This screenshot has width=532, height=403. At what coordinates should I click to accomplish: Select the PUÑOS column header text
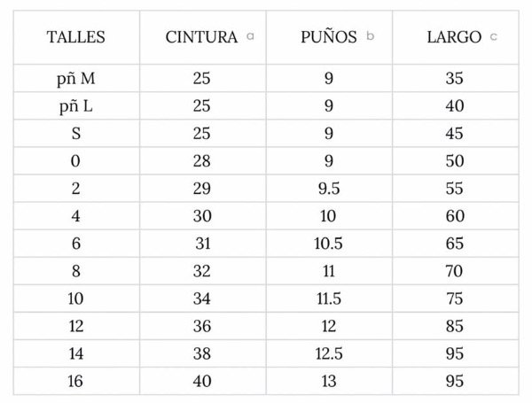(x=328, y=36)
